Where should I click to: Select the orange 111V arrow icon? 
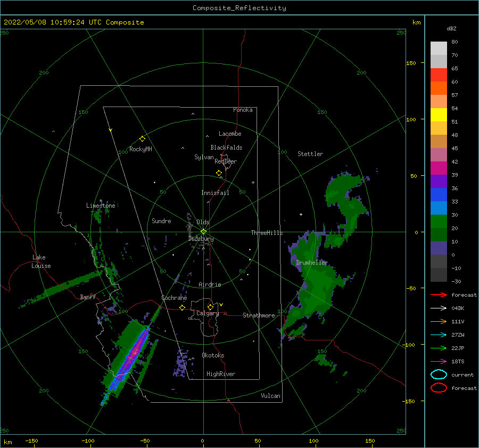pos(439,321)
